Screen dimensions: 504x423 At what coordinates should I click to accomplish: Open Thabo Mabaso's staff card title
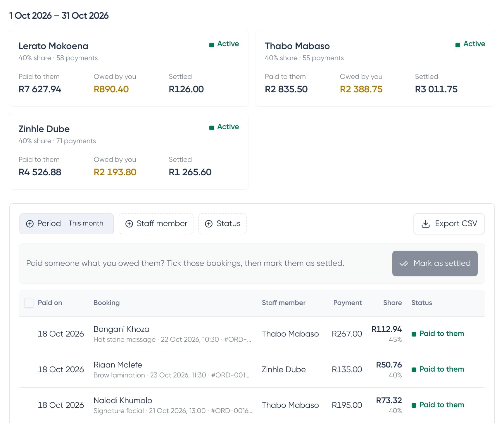pos(297,46)
